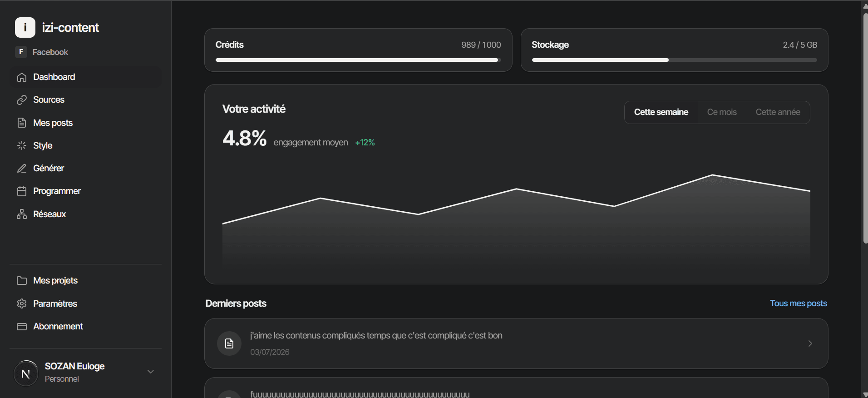Click the page's vertical scrollbar
The height and width of the screenshot is (398, 868).
(865, 127)
